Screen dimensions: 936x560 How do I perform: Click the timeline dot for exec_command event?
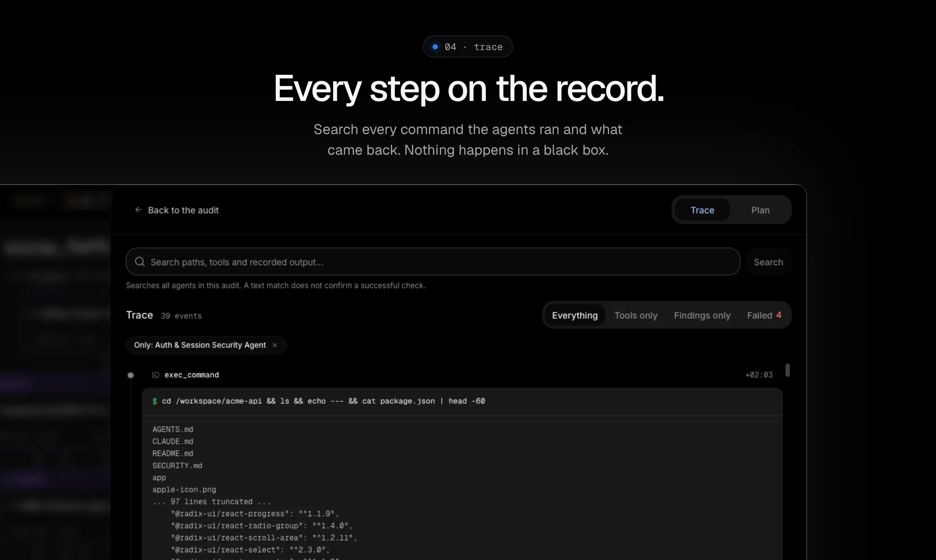tap(130, 375)
